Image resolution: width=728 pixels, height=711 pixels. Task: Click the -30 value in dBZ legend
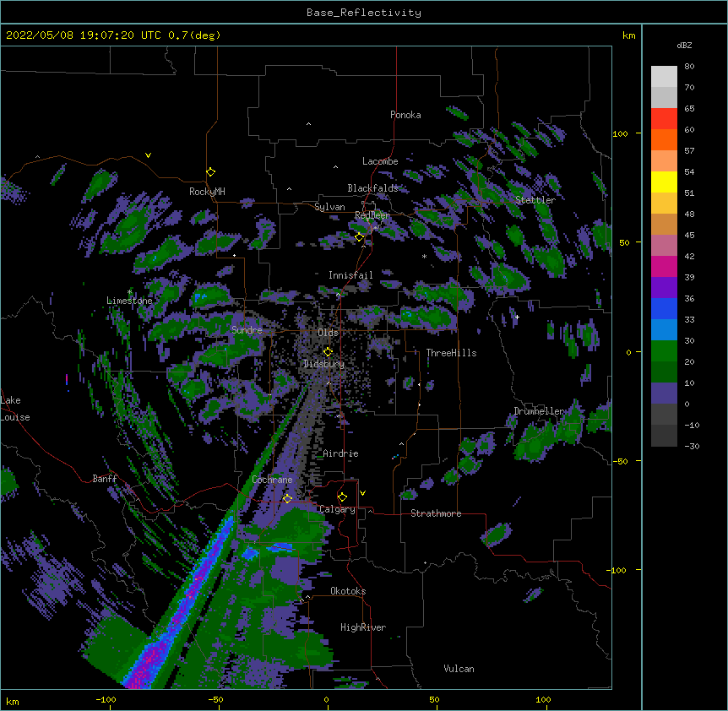[692, 447]
